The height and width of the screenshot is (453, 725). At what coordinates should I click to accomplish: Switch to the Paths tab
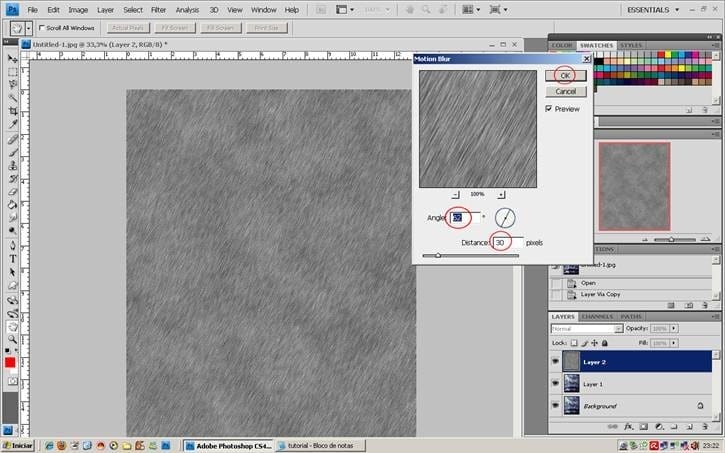(631, 317)
